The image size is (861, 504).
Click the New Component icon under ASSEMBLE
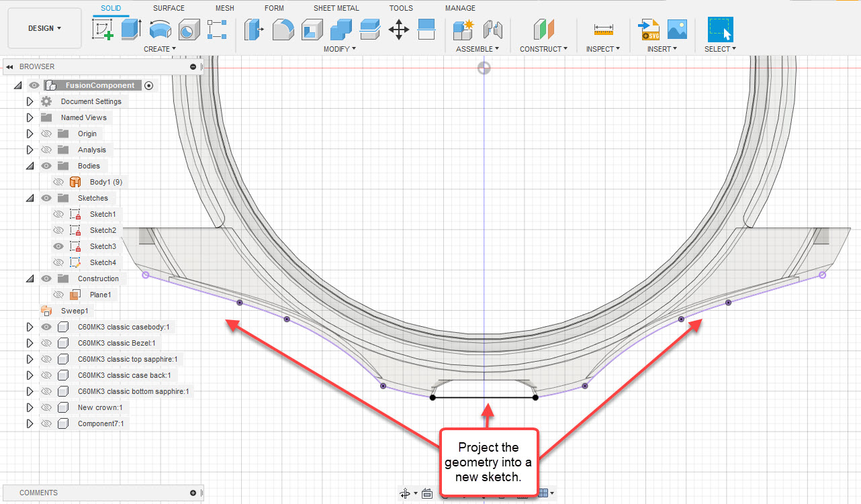[x=462, y=30]
